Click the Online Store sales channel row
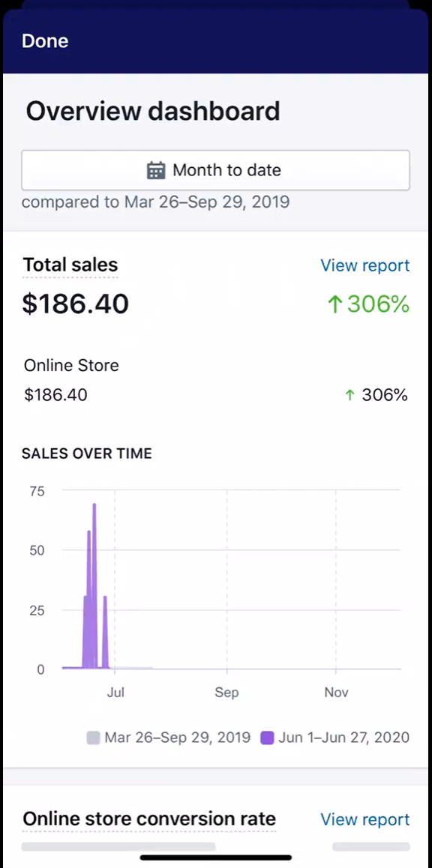432x868 pixels. pos(215,380)
